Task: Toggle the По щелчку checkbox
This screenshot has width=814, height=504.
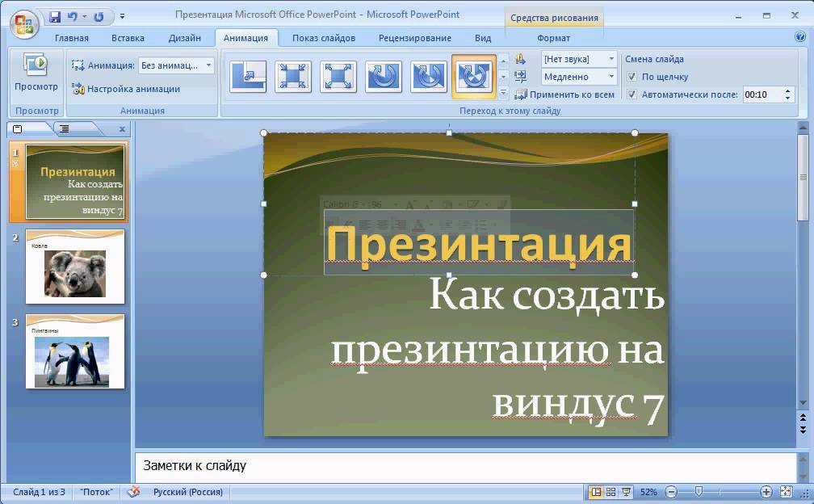Action: coord(631,77)
